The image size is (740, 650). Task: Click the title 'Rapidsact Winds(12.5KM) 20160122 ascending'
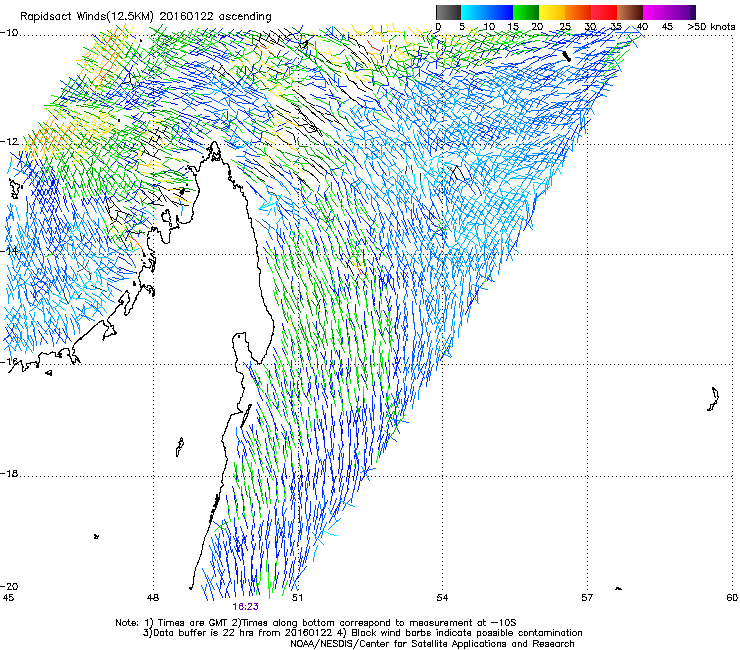coord(146,17)
